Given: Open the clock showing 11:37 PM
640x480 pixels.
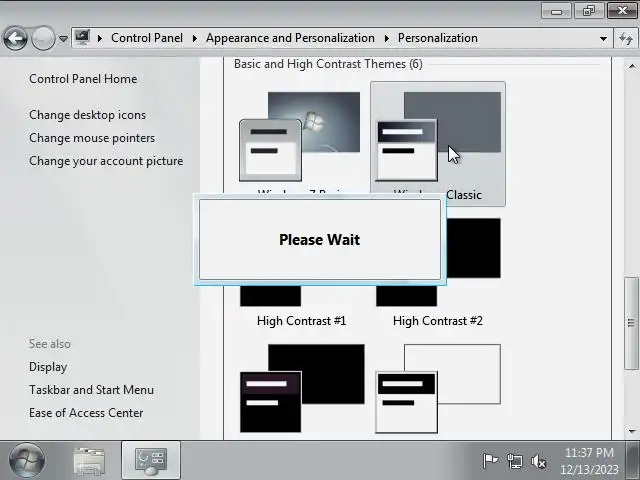Looking at the screenshot, I should pos(589,461).
